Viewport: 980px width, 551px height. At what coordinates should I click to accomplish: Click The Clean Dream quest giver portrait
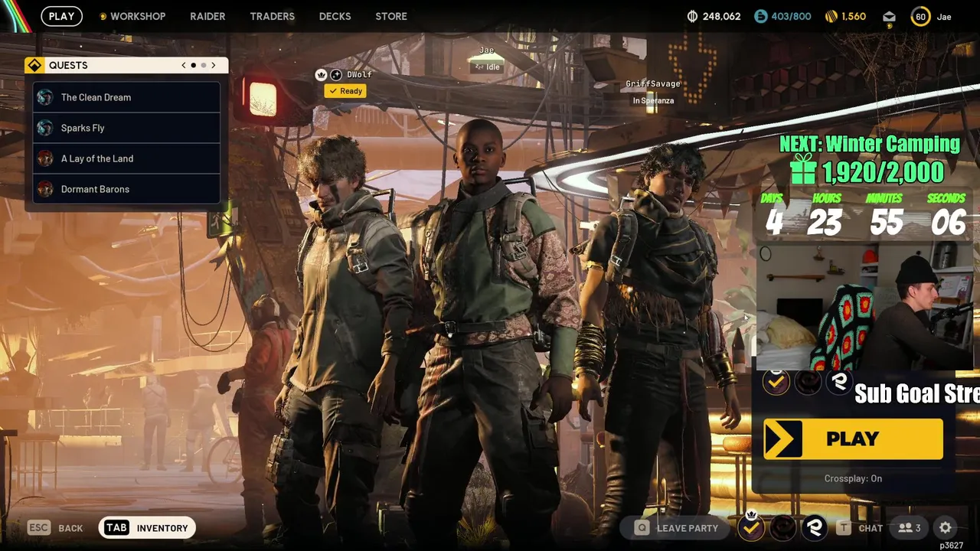coord(45,97)
